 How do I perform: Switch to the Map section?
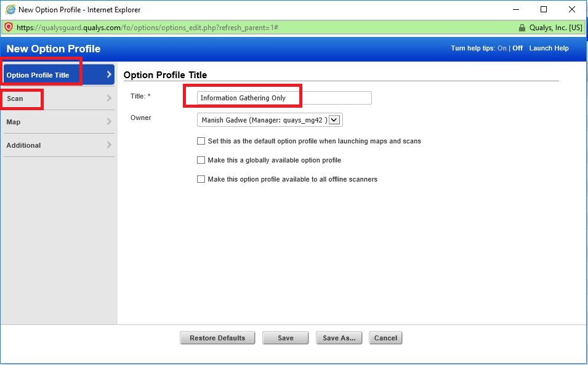tap(37, 122)
